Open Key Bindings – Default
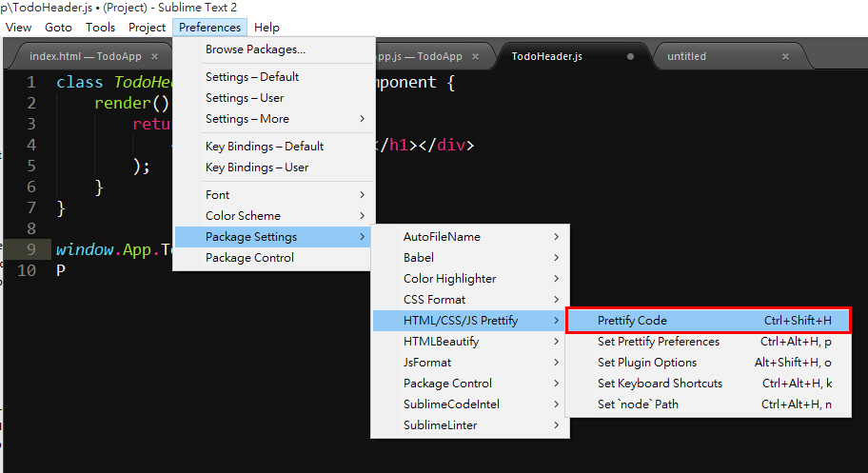This screenshot has width=868, height=473. (274, 147)
